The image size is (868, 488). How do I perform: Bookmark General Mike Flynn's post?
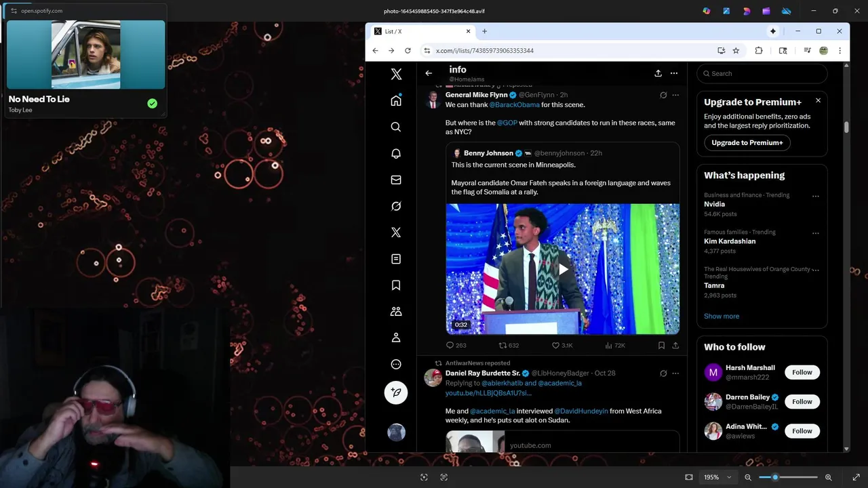point(661,345)
